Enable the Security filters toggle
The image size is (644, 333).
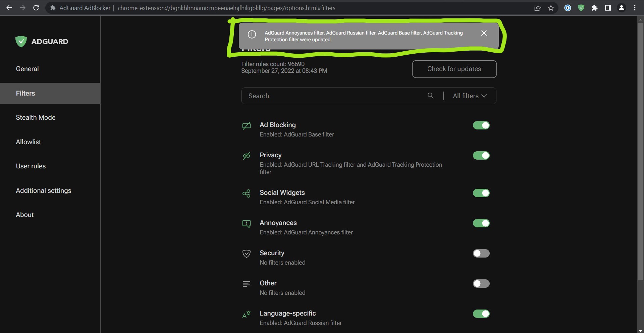pos(481,253)
